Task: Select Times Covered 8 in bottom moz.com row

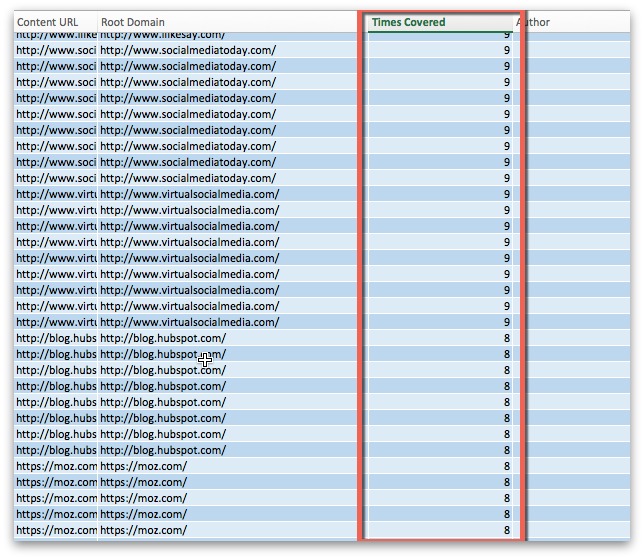Action: [x=440, y=531]
